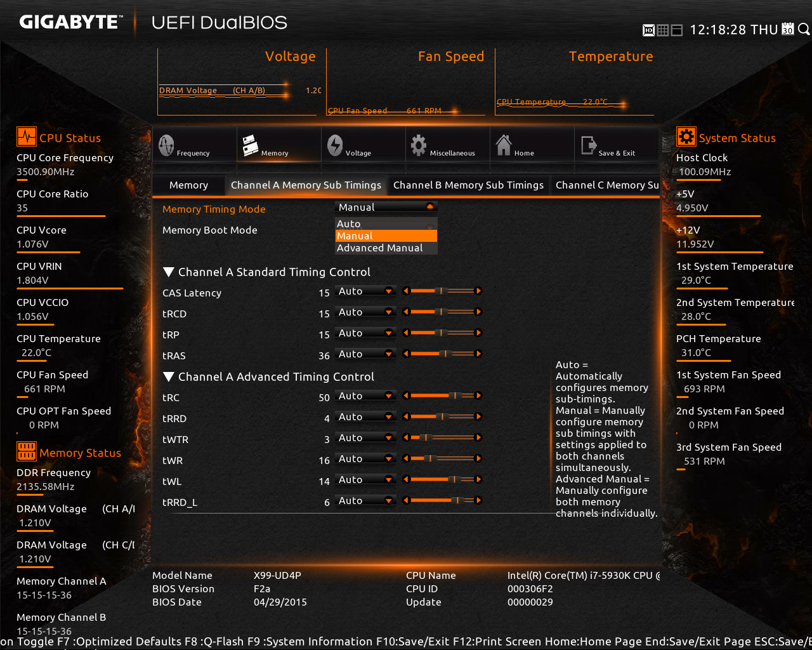812x650 pixels.
Task: Click the tWTR slider track
Action: pyautogui.click(x=442, y=437)
